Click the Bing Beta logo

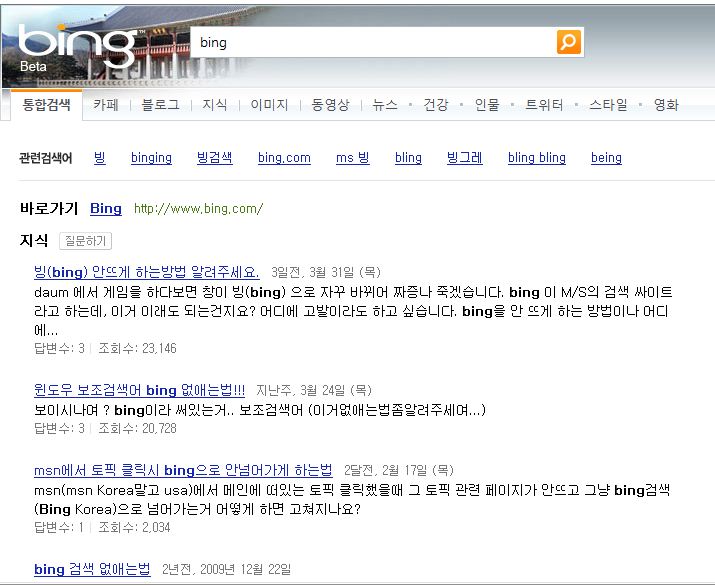(78, 47)
